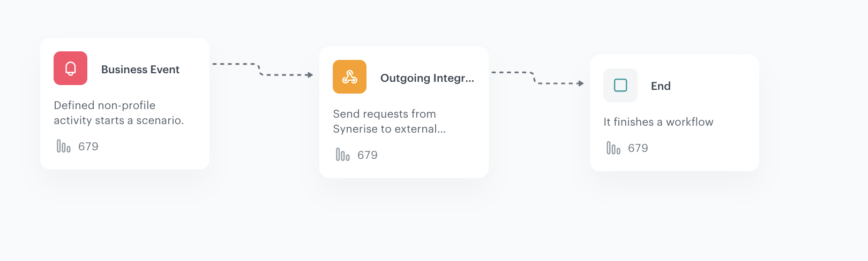This screenshot has height=261, width=868.
Task: Click the End node statistics bar icon
Action: point(613,148)
